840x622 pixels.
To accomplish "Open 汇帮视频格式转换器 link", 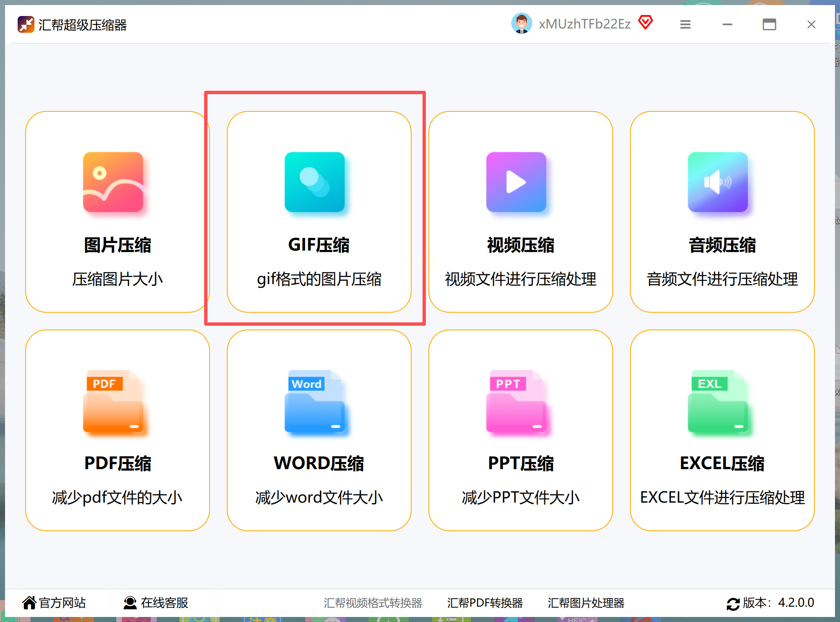I will pyautogui.click(x=373, y=603).
